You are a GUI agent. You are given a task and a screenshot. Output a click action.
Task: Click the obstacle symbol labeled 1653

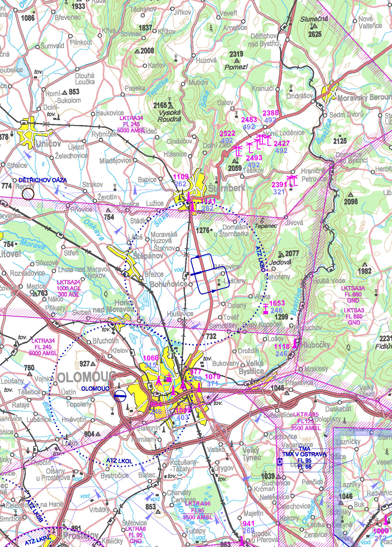pos(265,309)
